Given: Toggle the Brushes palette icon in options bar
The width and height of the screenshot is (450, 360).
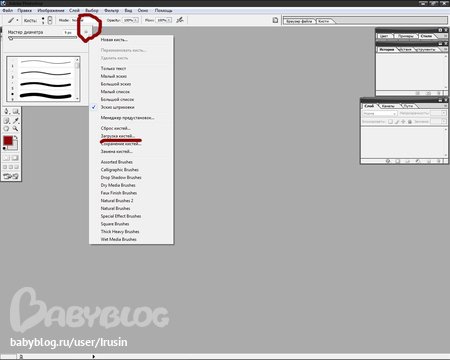Looking at the screenshot, I should point(275,20).
